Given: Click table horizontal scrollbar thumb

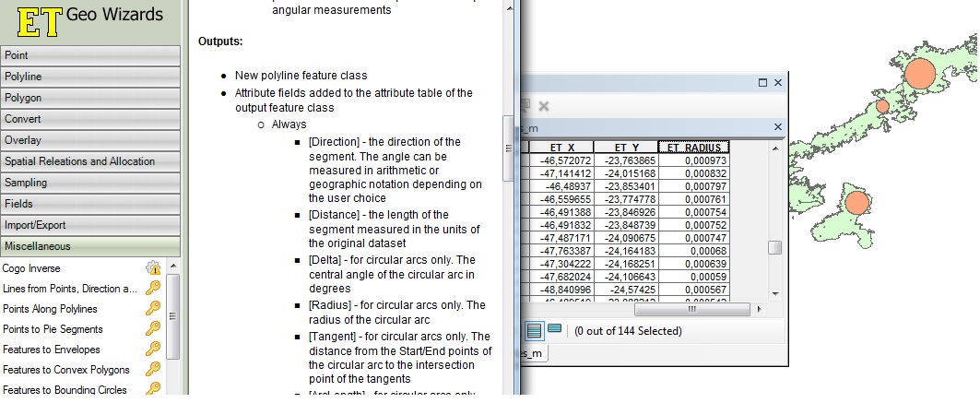Looking at the screenshot, I should (x=691, y=309).
